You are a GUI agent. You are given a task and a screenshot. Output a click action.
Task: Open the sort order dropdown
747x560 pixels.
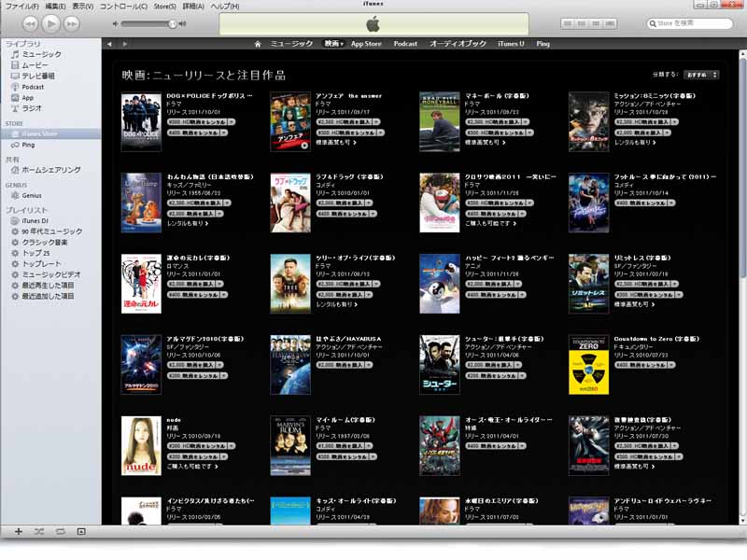(x=701, y=75)
